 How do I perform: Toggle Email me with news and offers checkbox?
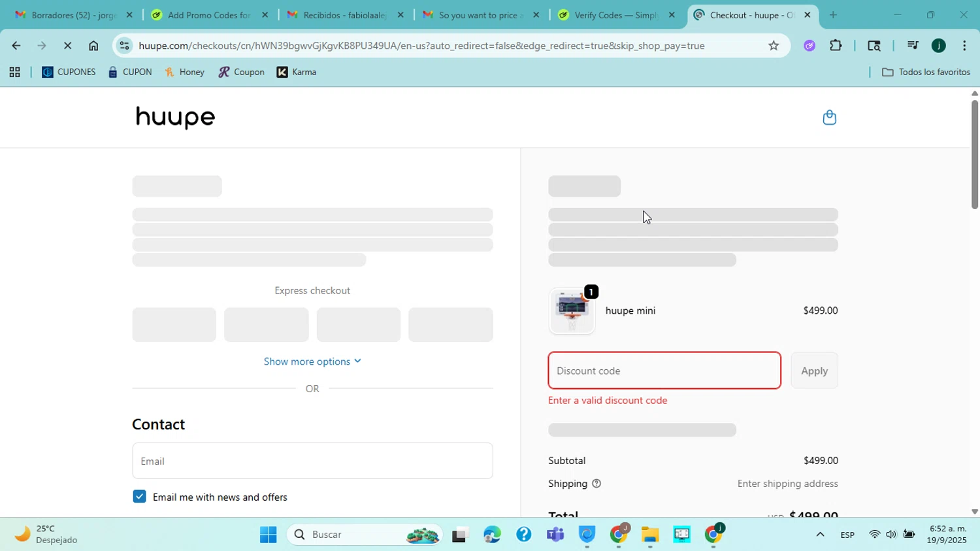click(x=139, y=497)
